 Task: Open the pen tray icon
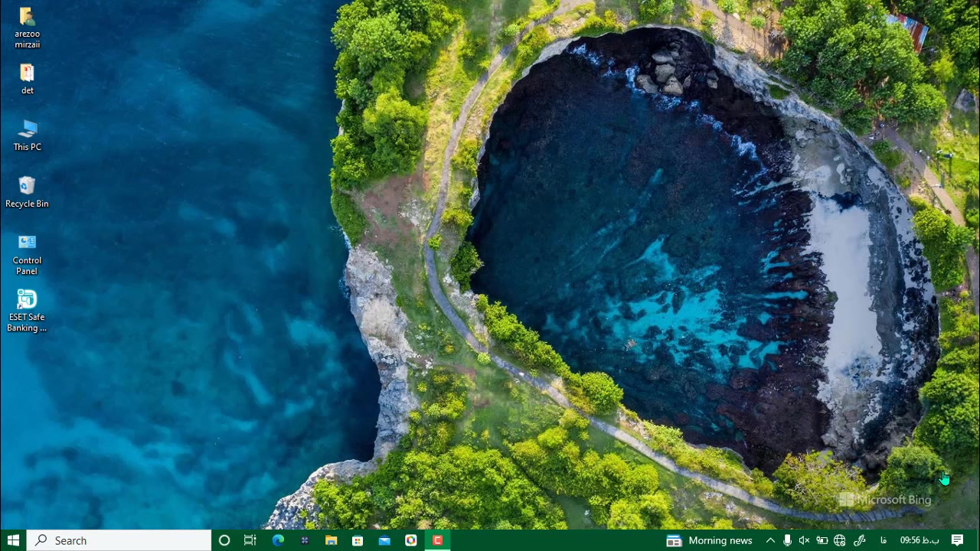point(859,540)
